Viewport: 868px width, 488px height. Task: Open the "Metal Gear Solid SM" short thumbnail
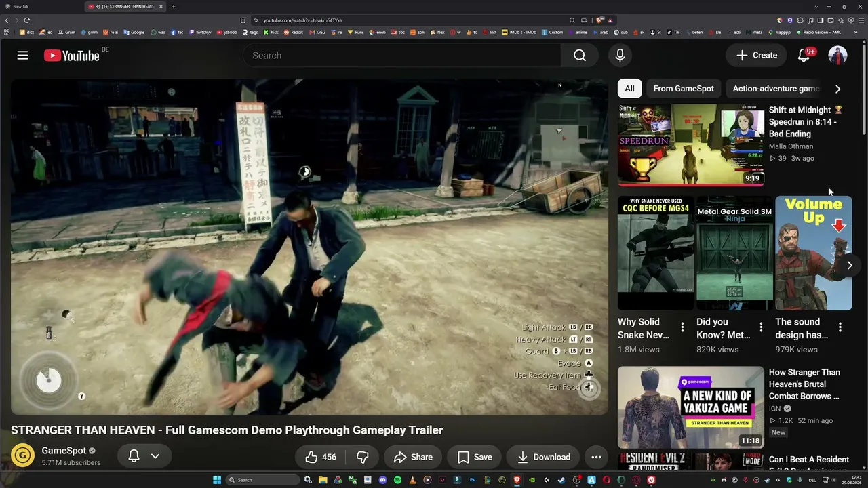(x=734, y=253)
